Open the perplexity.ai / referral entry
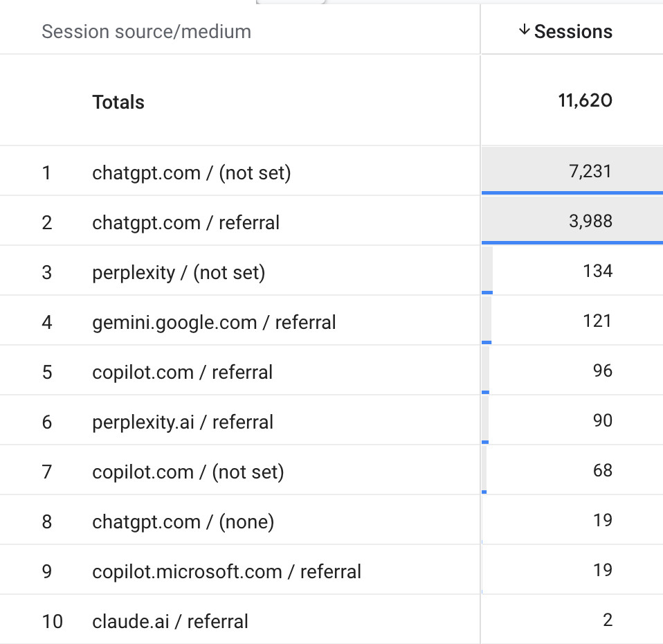 (183, 422)
